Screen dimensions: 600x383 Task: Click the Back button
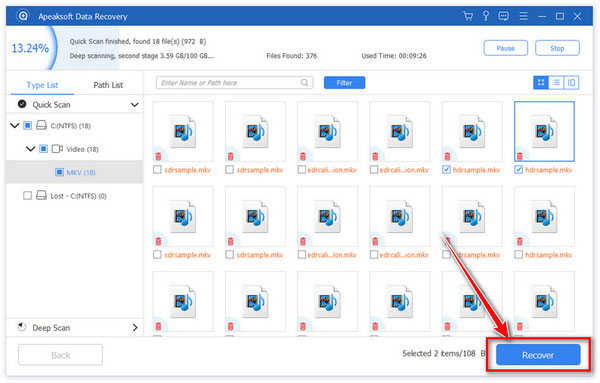(60, 355)
